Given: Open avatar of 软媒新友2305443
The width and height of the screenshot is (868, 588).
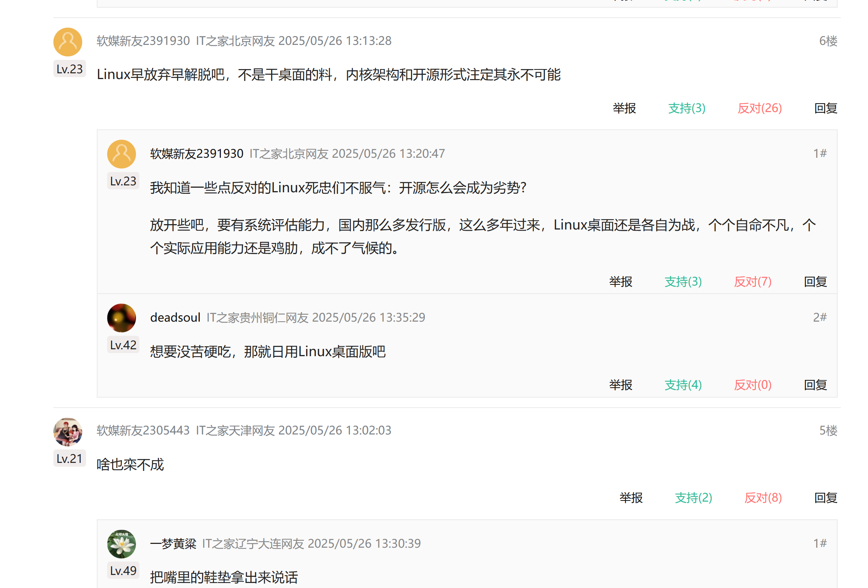Looking at the screenshot, I should [68, 432].
